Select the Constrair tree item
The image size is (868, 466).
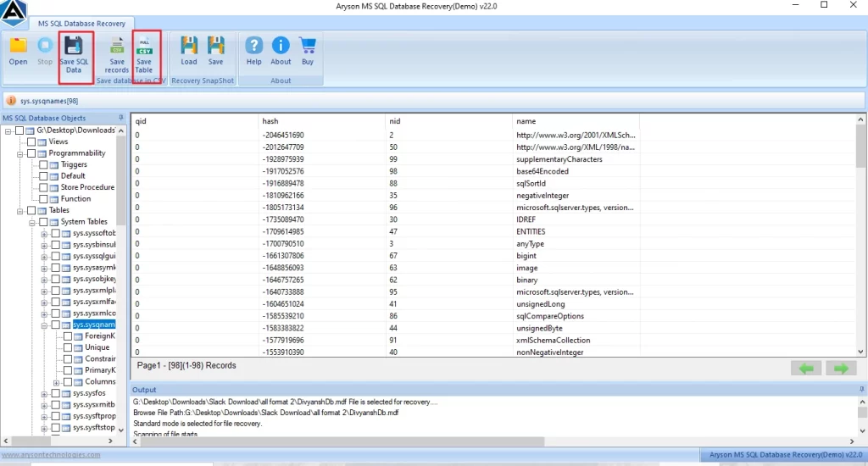click(100, 358)
